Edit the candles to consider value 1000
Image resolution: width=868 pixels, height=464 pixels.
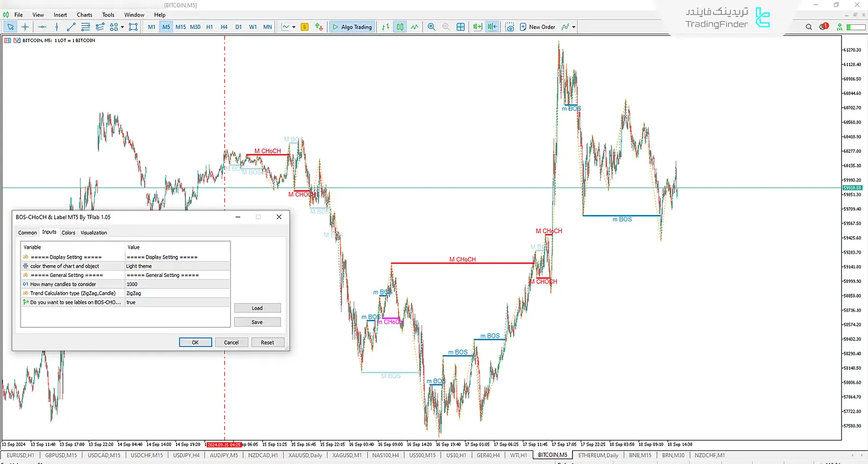coord(177,284)
